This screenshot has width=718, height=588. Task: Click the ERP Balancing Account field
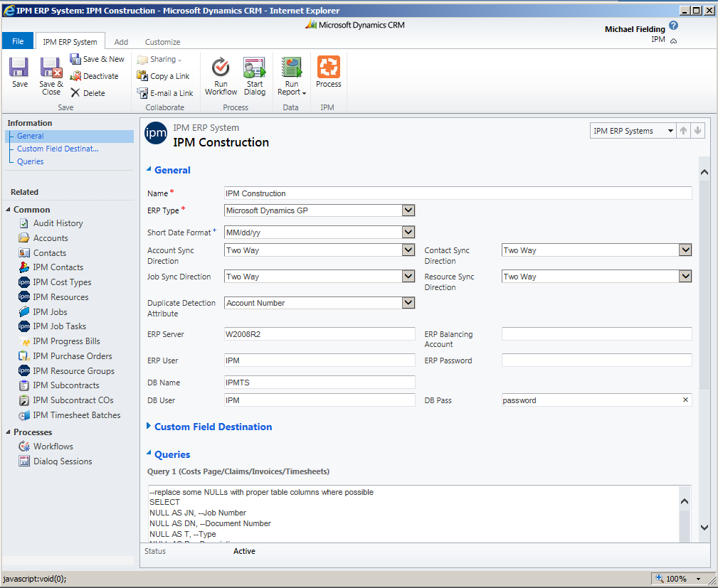(596, 334)
